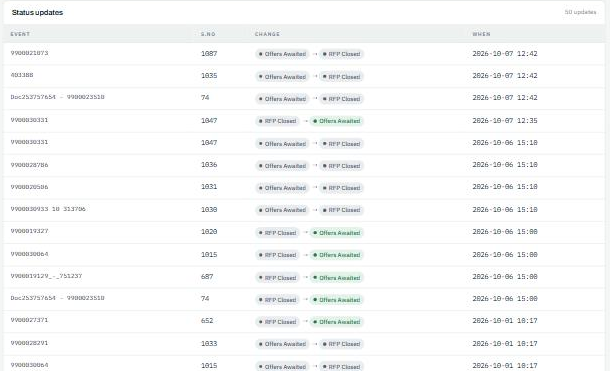
Task: Open event 9900020506
Action: pyautogui.click(x=29, y=187)
